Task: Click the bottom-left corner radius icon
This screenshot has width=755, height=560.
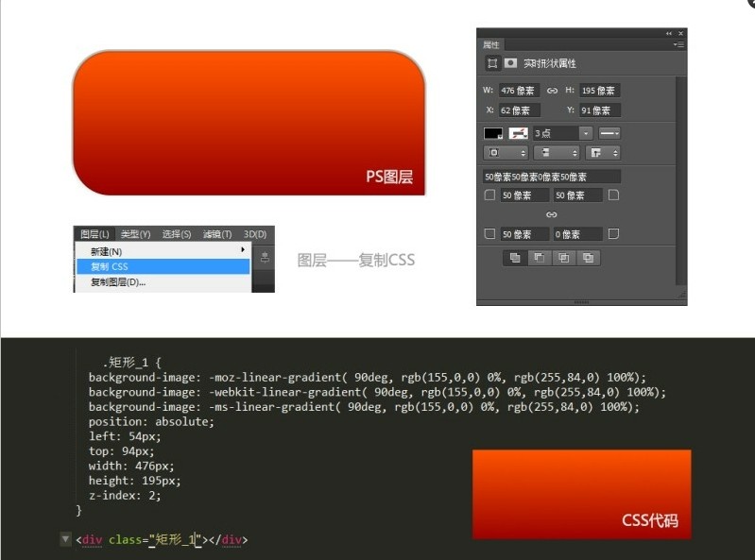Action: (489, 234)
